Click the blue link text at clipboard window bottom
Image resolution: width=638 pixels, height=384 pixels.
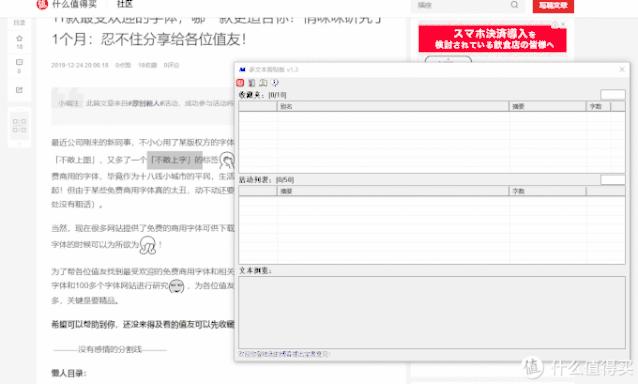point(283,354)
